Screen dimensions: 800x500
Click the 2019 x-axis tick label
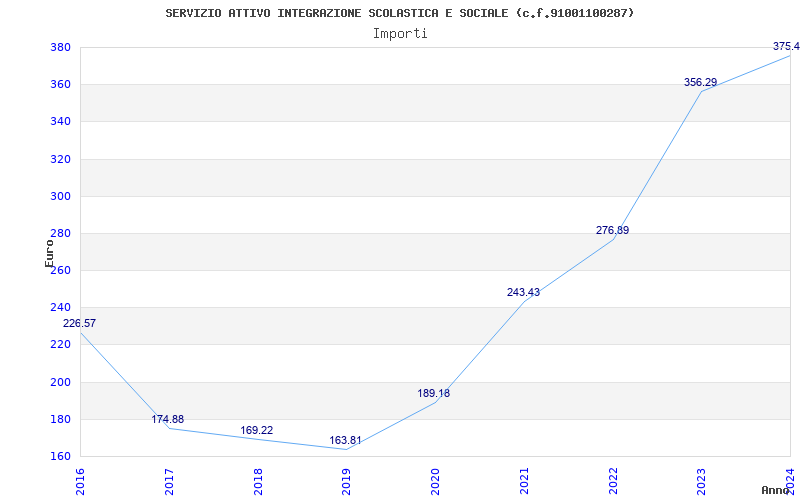tap(346, 482)
